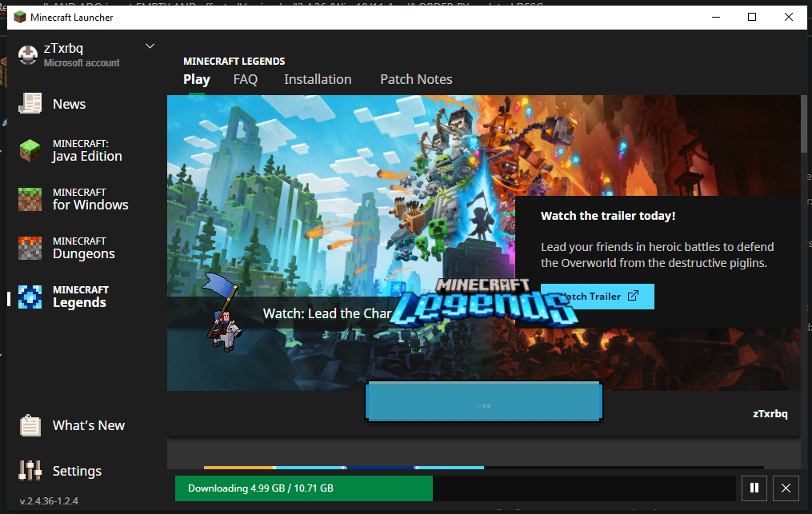Open the News section icon

[30, 104]
